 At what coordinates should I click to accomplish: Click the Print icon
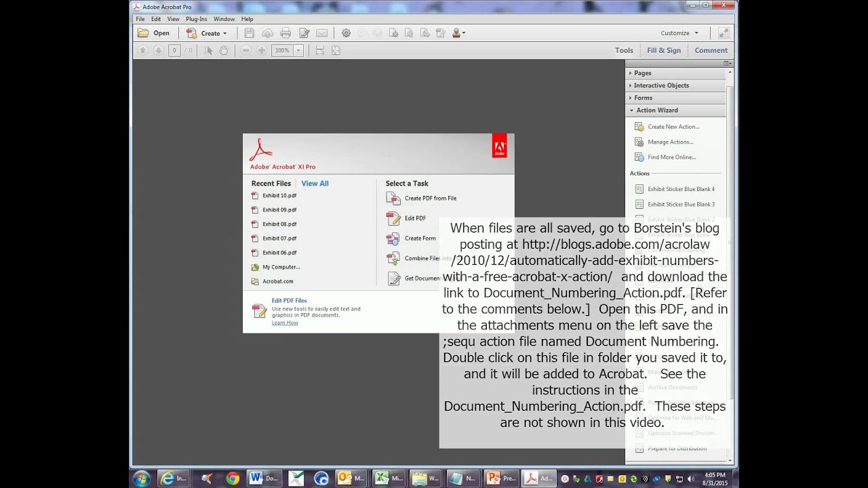pos(285,33)
